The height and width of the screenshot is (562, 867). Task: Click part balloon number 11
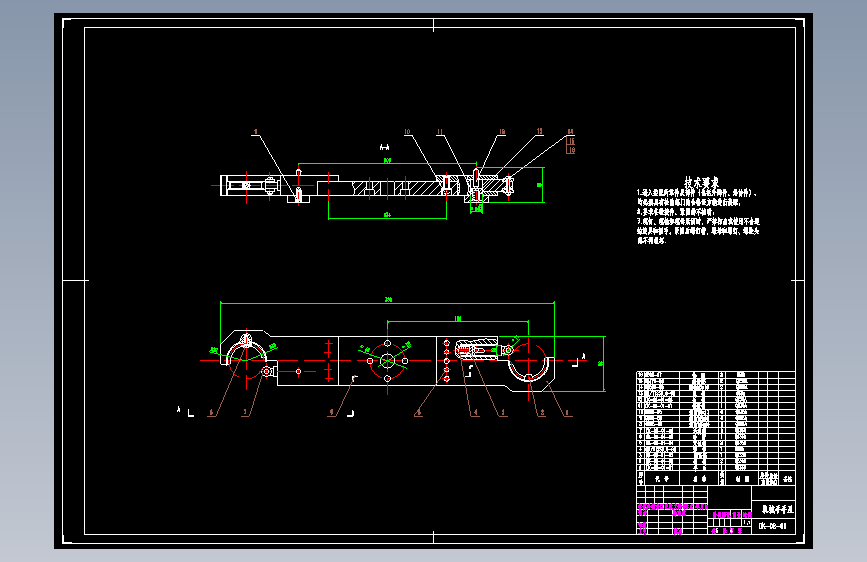pyautogui.click(x=440, y=132)
